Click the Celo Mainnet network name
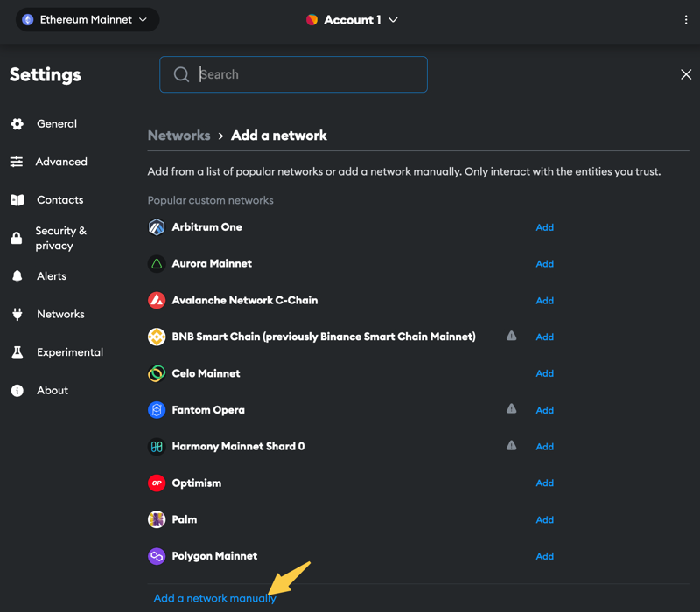700x612 pixels. [206, 373]
